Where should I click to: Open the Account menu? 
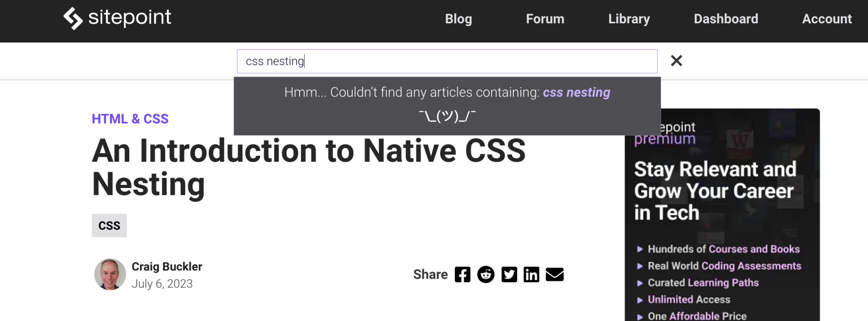click(x=826, y=19)
